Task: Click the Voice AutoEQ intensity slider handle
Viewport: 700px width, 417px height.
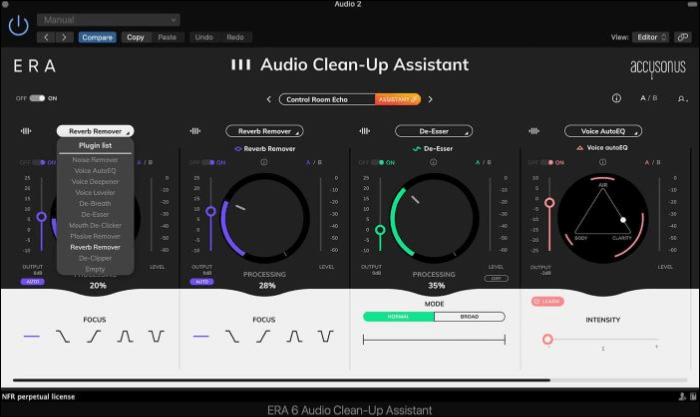Action: coord(547,339)
